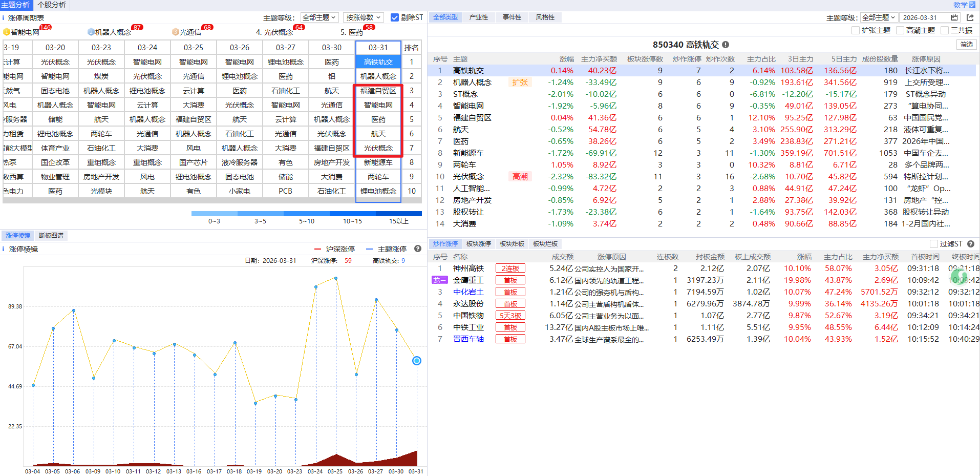Select the 福建自贸区 cell in the 03-31 column

[x=378, y=91]
